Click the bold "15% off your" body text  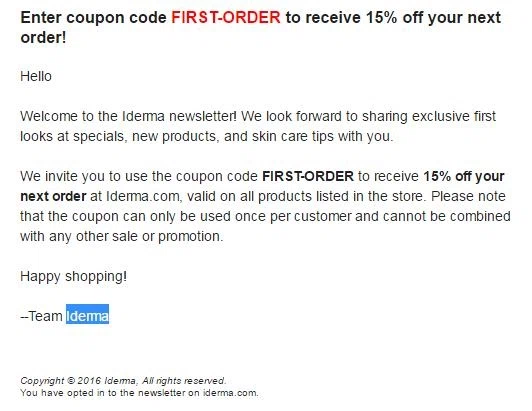pyautogui.click(x=464, y=176)
